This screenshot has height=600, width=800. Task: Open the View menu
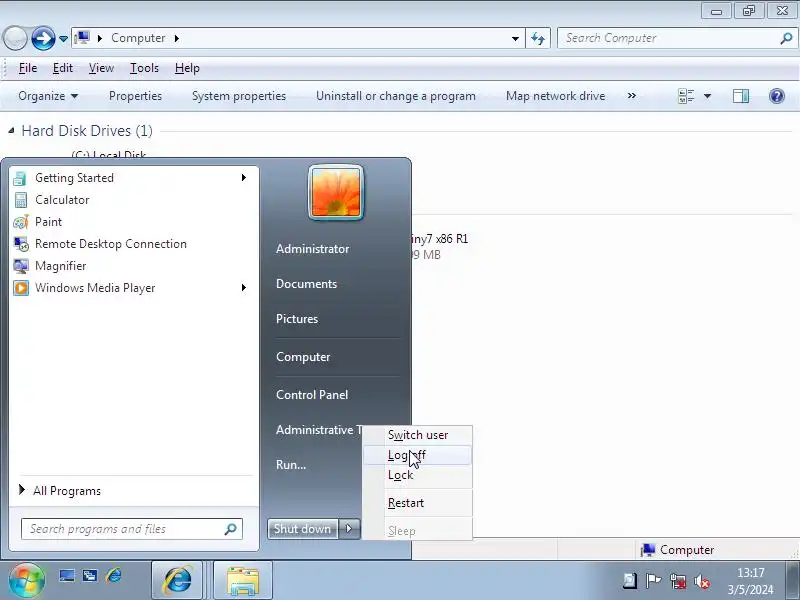pos(101,68)
